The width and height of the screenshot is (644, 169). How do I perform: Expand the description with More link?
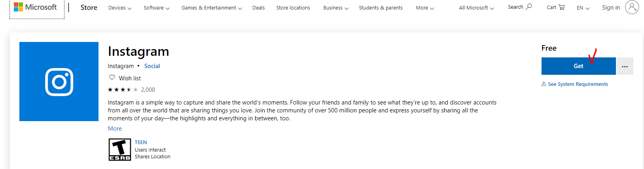[115, 129]
